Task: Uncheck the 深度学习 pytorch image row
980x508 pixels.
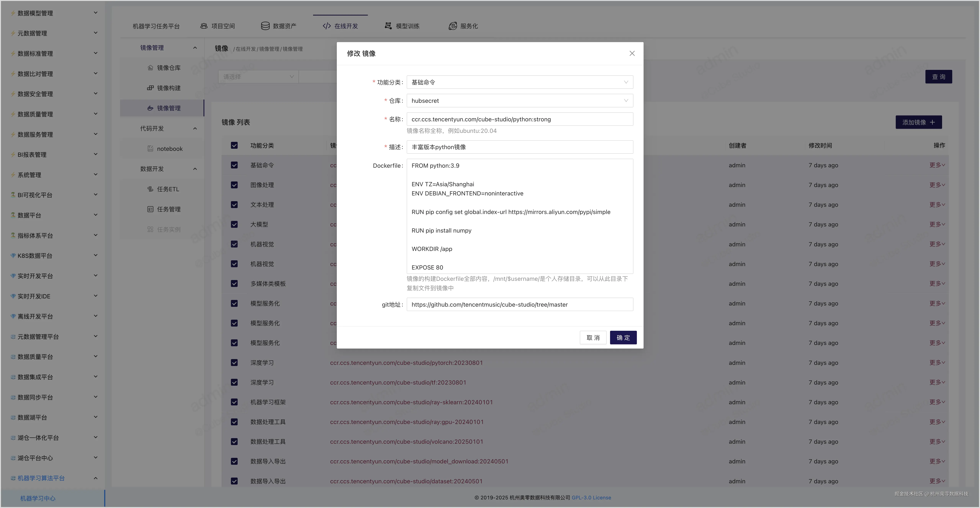Action: (x=234, y=362)
